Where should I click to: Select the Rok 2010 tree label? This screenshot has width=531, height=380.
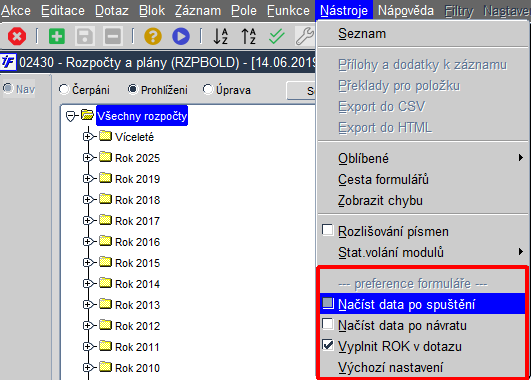point(137,368)
